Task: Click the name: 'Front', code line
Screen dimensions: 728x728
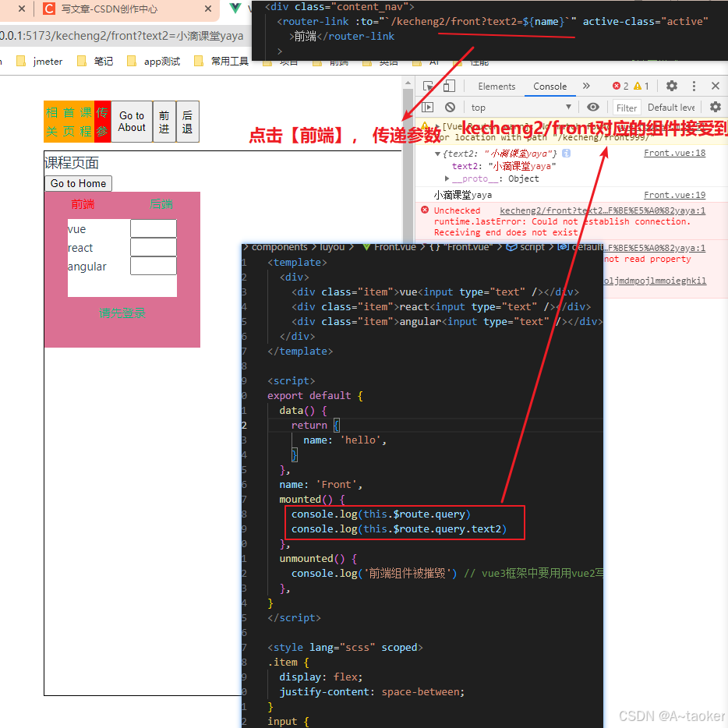Action: 320,484
